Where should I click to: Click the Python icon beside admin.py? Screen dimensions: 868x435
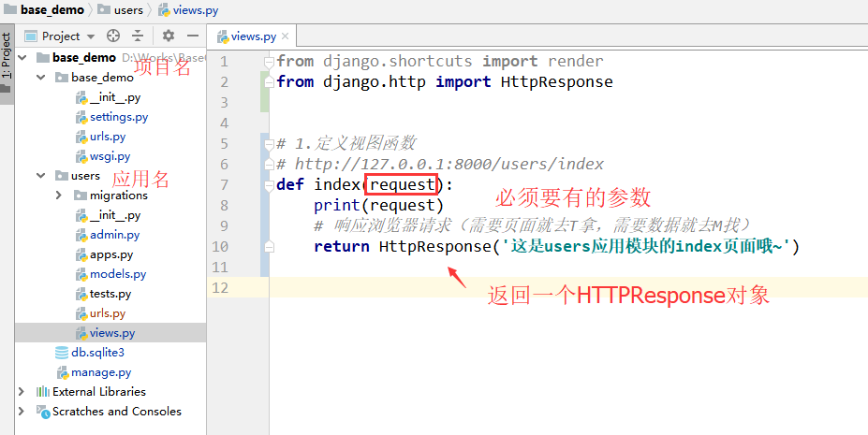pos(81,235)
